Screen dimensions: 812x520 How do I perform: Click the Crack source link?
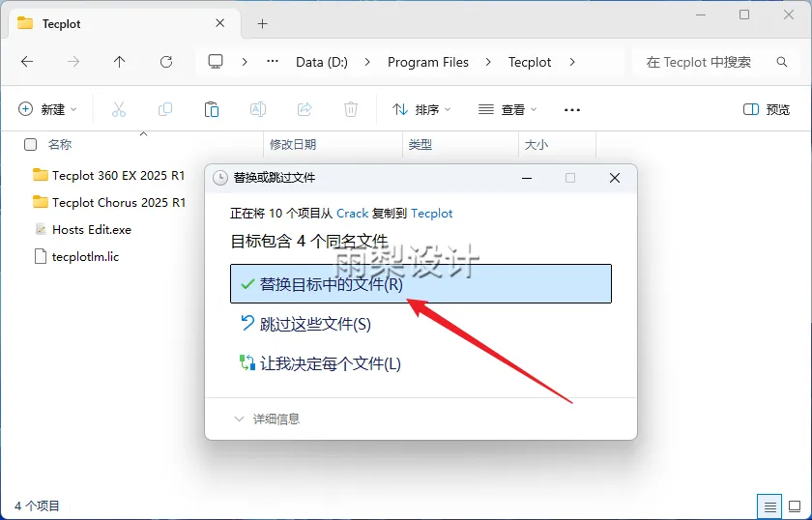click(352, 214)
